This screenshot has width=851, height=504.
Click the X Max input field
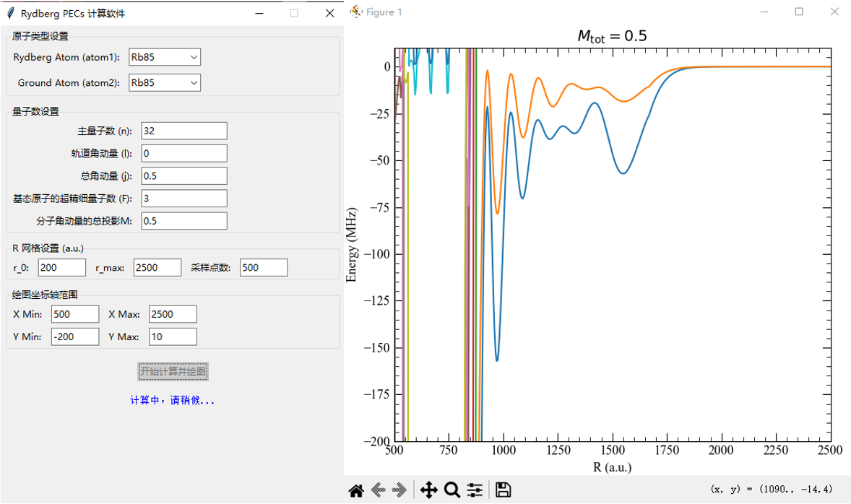173,314
